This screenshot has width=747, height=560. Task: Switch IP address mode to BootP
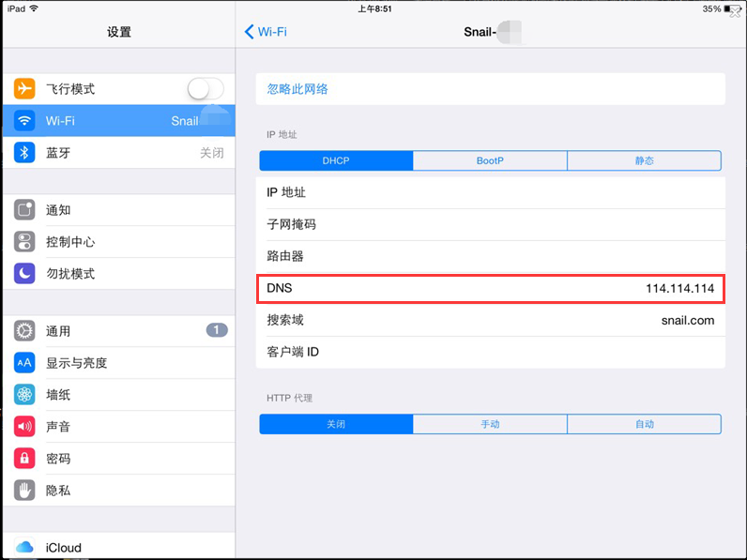(490, 160)
